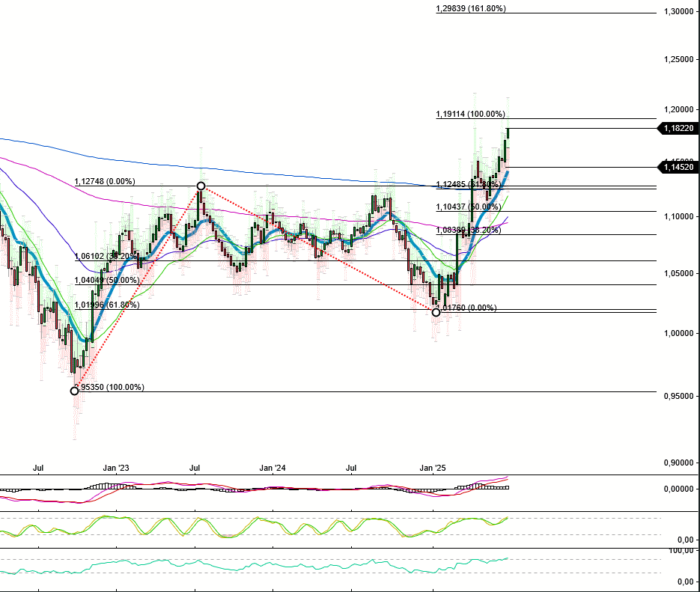Click the 0,95350 (100.00%) Fibonacci label
This screenshot has width=700, height=592.
112,388
